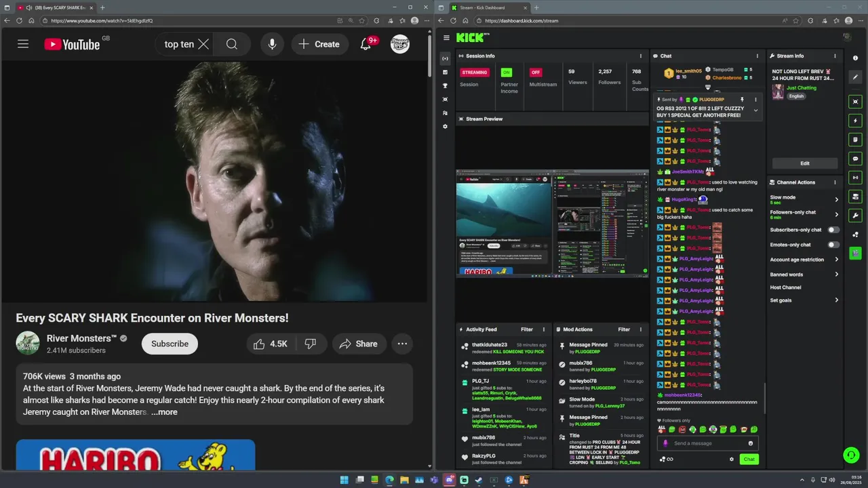
Task: Open Kick sidebar stream broadcast icon
Action: click(x=446, y=58)
